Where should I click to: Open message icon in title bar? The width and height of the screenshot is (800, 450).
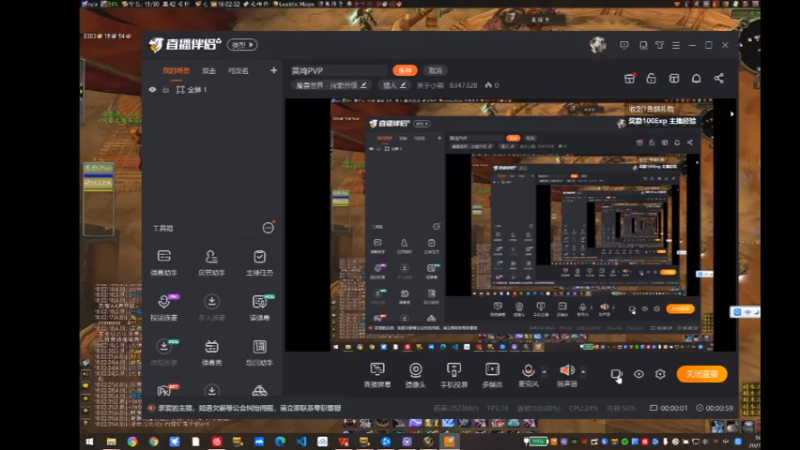point(624,45)
